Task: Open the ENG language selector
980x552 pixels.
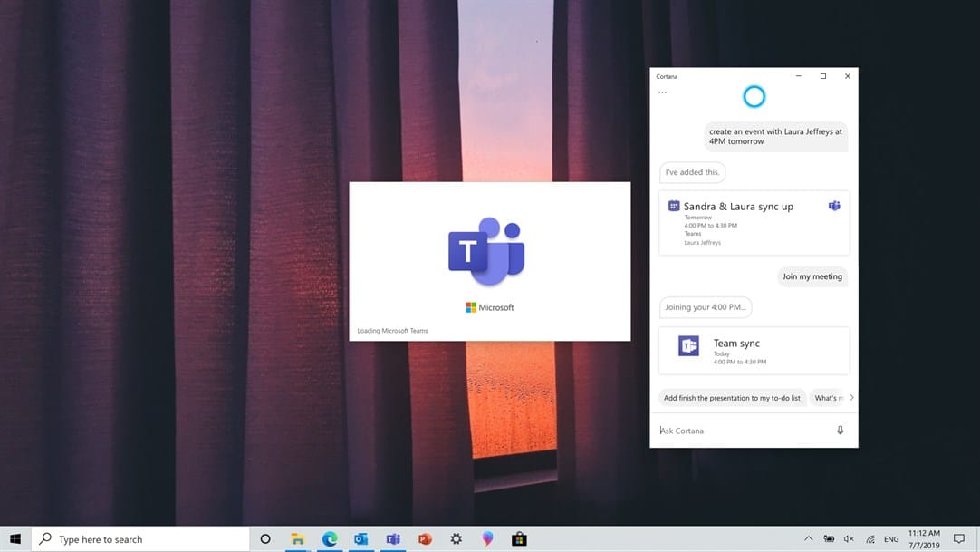Action: [892, 539]
